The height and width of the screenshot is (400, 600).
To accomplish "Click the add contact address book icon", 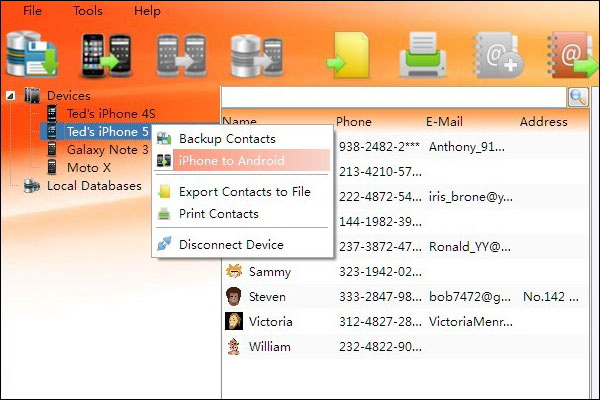I will click(498, 56).
